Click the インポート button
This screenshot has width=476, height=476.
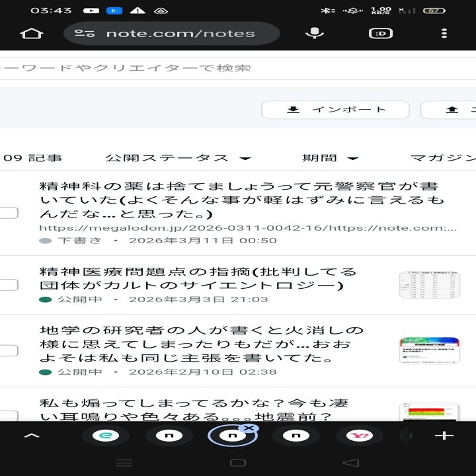[x=335, y=110]
